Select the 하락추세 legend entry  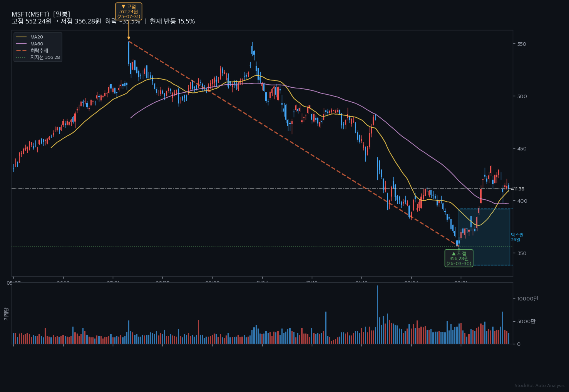click(32, 50)
